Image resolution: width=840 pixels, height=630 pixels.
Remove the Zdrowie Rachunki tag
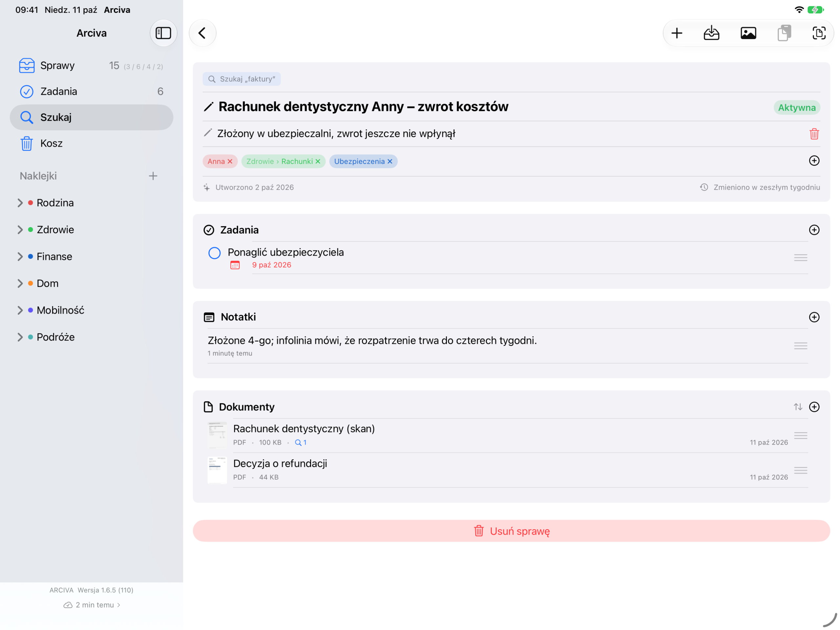coord(318,161)
